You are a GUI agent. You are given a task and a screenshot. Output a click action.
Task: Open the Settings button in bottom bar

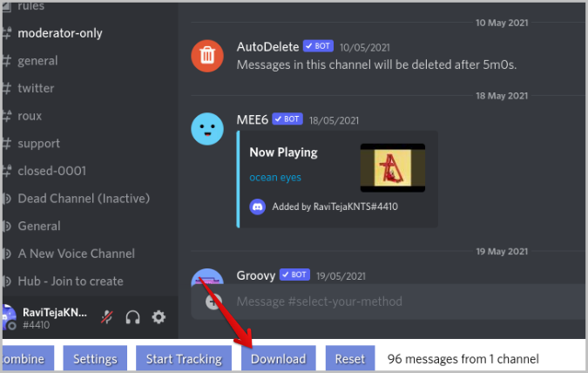pos(95,359)
